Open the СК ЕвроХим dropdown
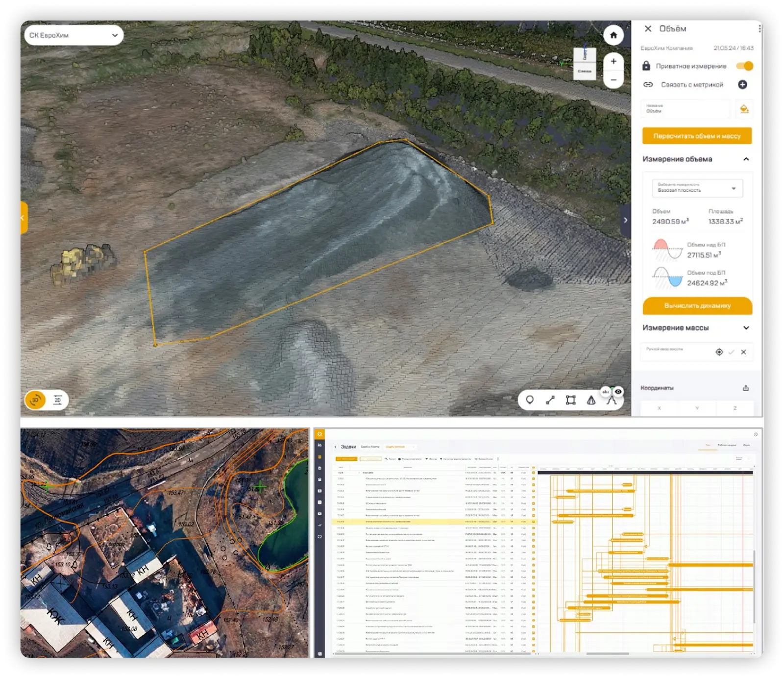 click(x=73, y=35)
